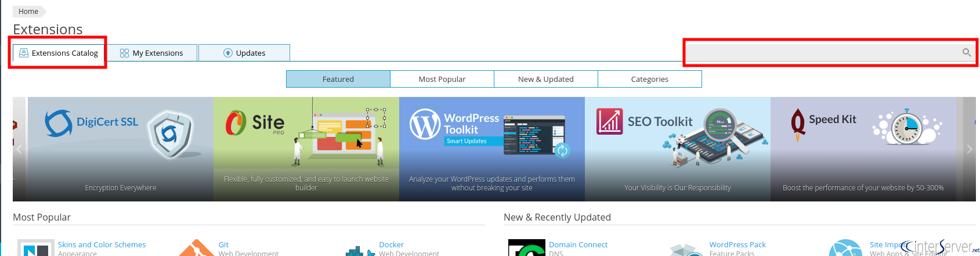Click the WordPress logo icon

[425, 124]
